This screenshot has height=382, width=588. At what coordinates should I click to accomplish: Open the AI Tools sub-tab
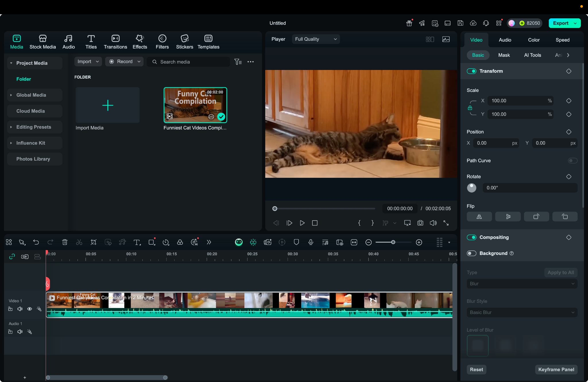point(532,55)
